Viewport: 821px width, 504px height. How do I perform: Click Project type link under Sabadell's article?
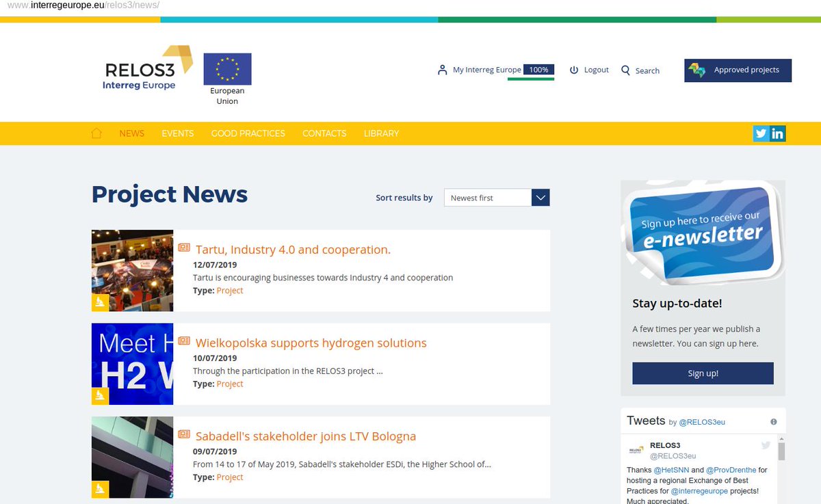(230, 477)
